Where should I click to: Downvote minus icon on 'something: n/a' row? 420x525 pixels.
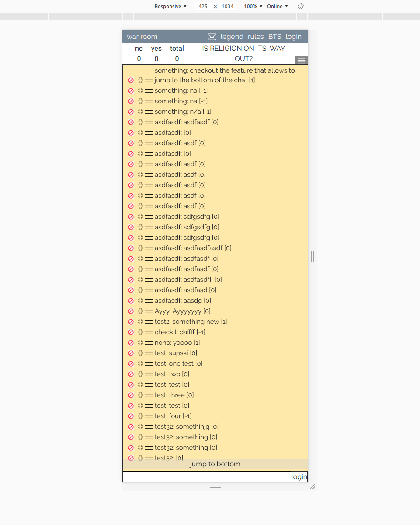coord(149,112)
